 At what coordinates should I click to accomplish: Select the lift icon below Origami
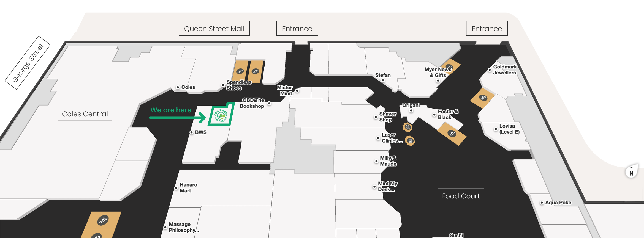pyautogui.click(x=407, y=127)
